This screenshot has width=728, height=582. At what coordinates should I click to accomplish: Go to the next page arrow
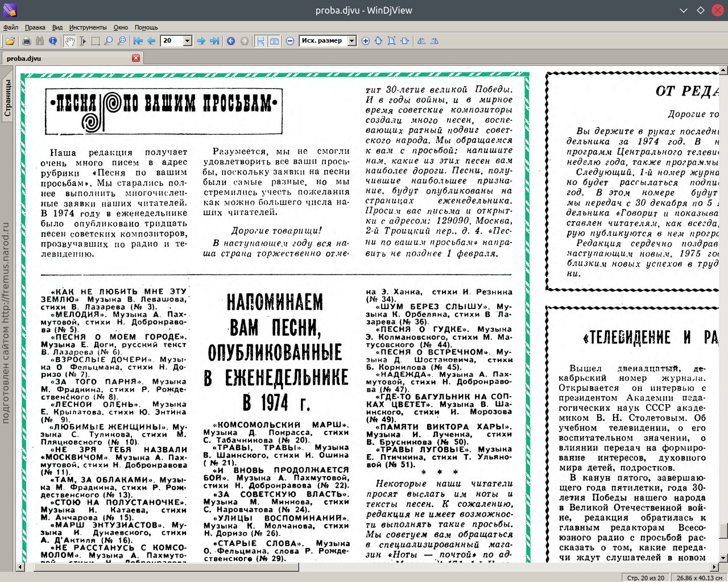(201, 41)
